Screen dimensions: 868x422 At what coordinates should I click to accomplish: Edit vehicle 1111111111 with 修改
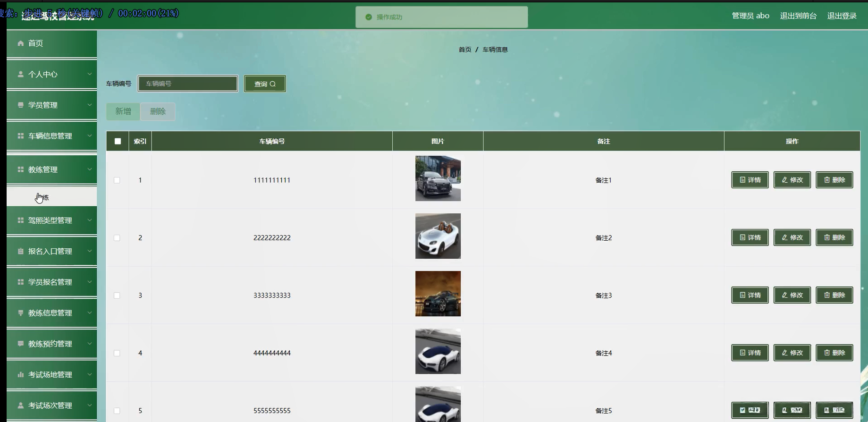(792, 180)
